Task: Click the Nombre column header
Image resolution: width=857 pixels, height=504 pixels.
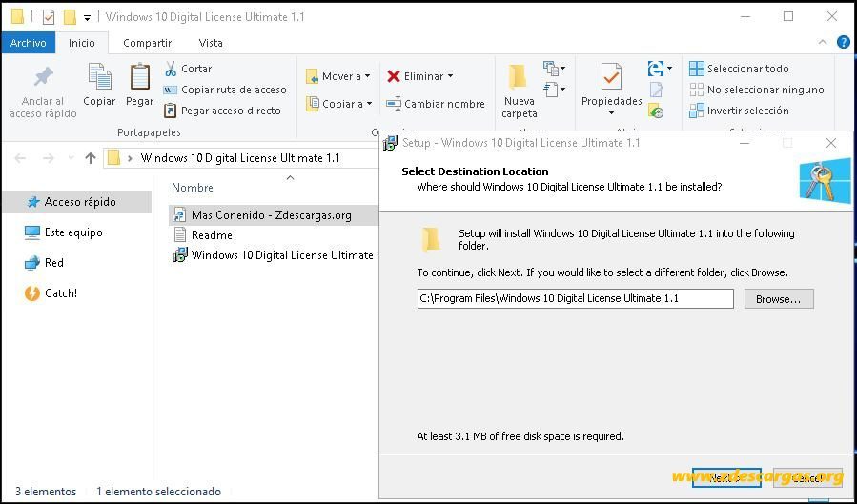Action: (193, 188)
